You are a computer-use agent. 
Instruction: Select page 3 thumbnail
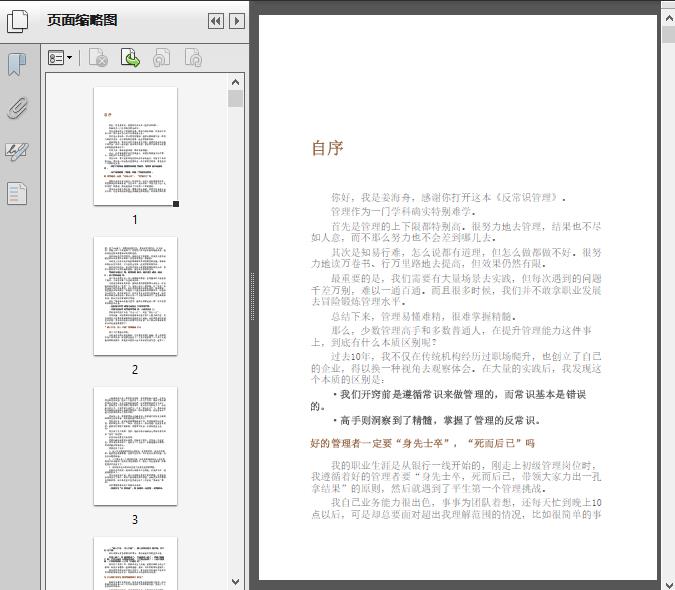pos(135,446)
